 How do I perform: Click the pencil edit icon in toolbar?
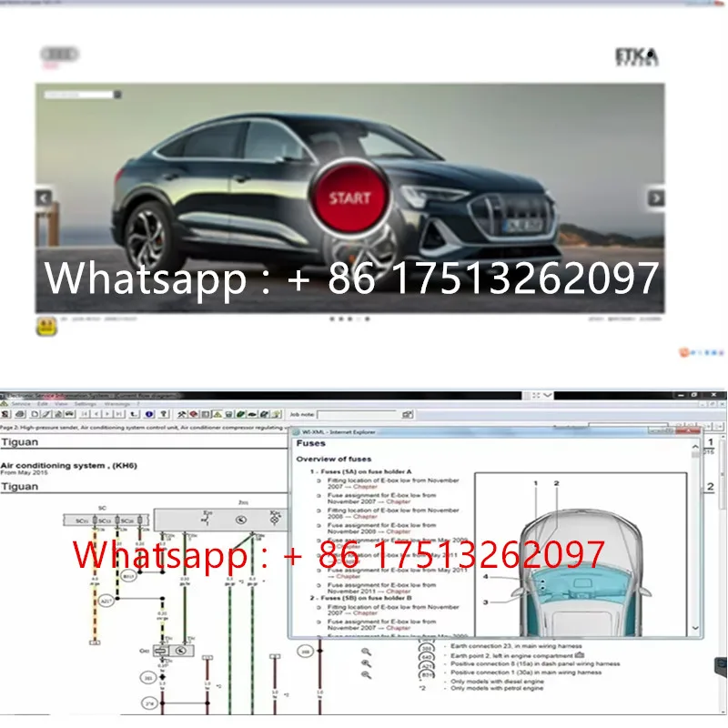pos(46,414)
